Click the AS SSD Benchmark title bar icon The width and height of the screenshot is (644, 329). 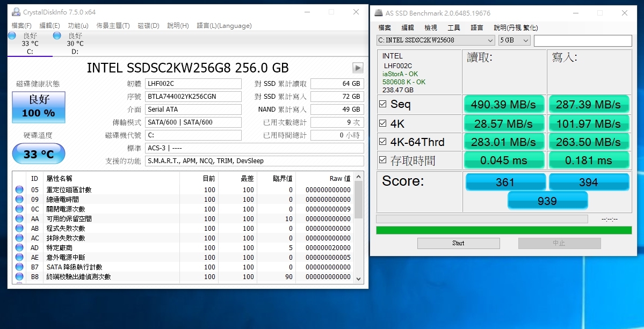click(378, 13)
